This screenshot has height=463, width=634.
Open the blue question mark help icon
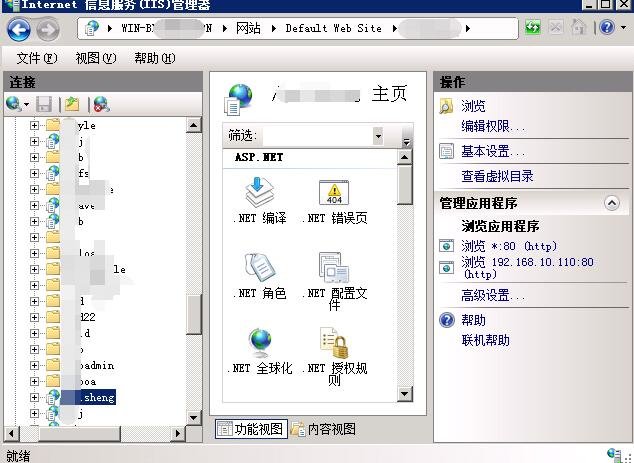[x=607, y=27]
